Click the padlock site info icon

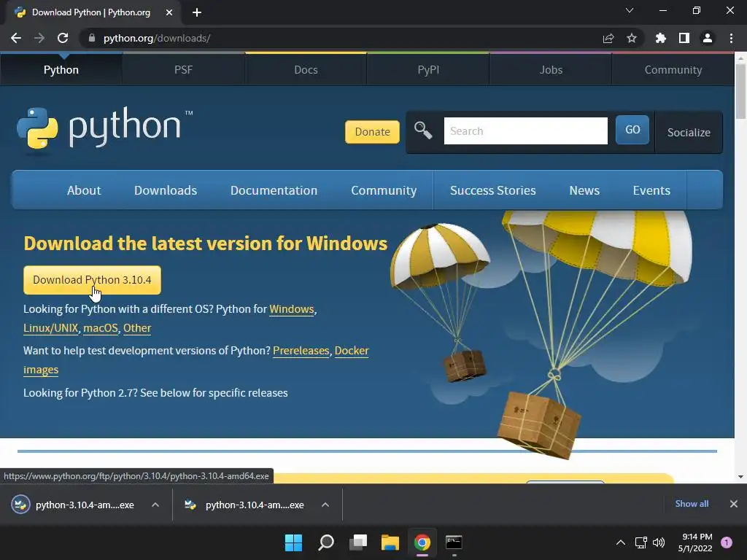coord(92,38)
